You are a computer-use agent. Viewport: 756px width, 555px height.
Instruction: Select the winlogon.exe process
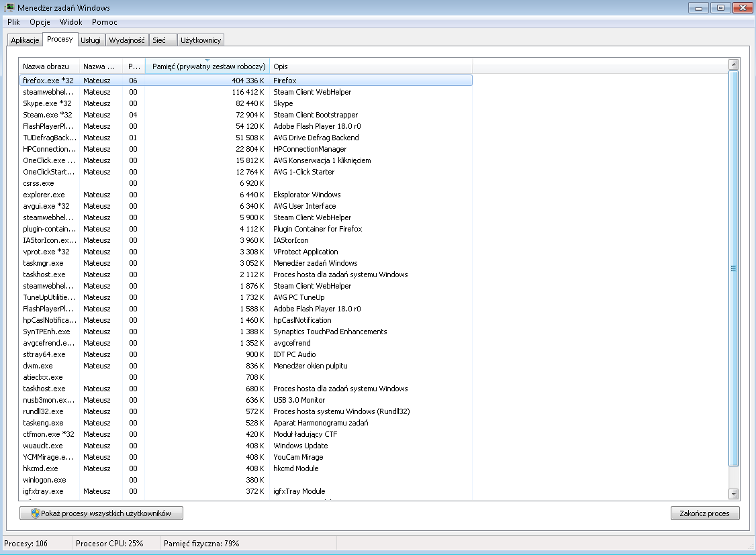click(x=246, y=480)
